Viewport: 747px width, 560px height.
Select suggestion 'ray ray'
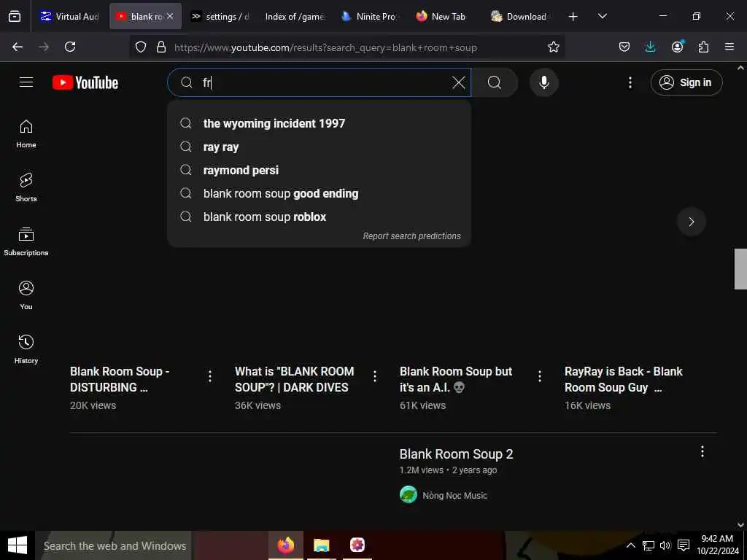[320, 147]
